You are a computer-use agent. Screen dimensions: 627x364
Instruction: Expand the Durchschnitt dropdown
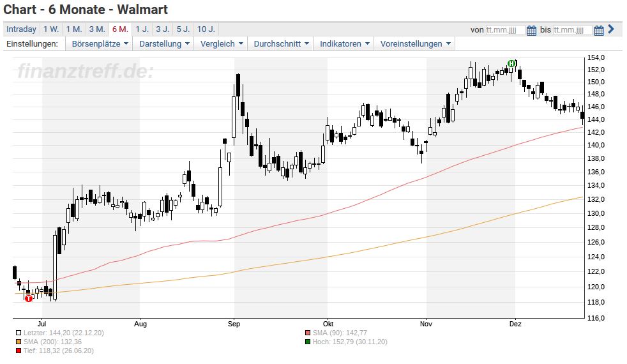pos(281,44)
